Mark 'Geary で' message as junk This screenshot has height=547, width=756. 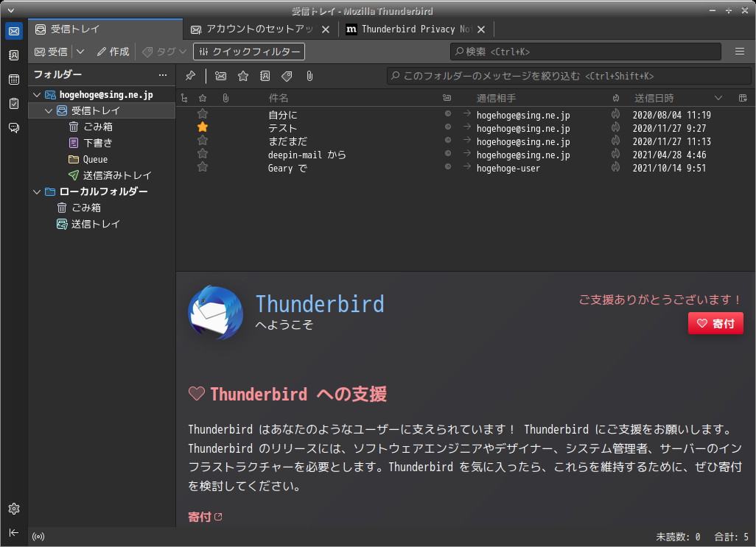[x=616, y=167]
